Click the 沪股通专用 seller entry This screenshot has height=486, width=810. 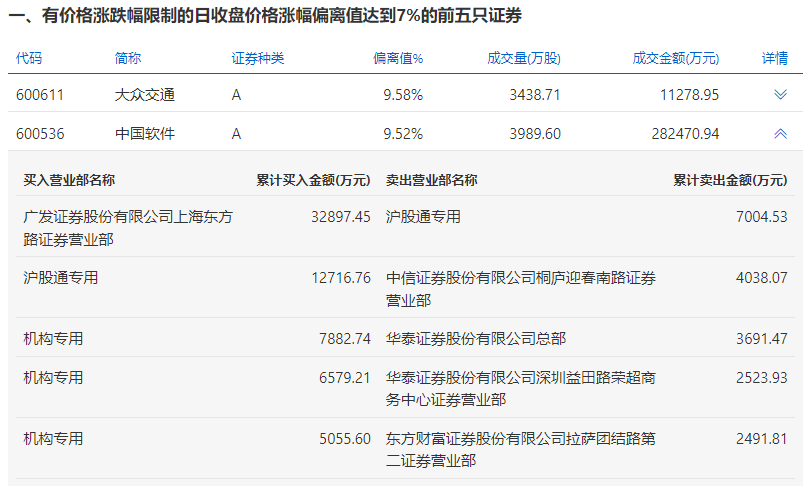click(423, 217)
